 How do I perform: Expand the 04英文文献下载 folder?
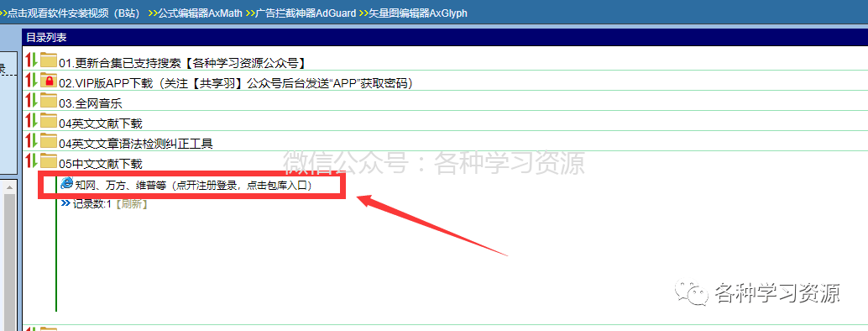(101, 123)
